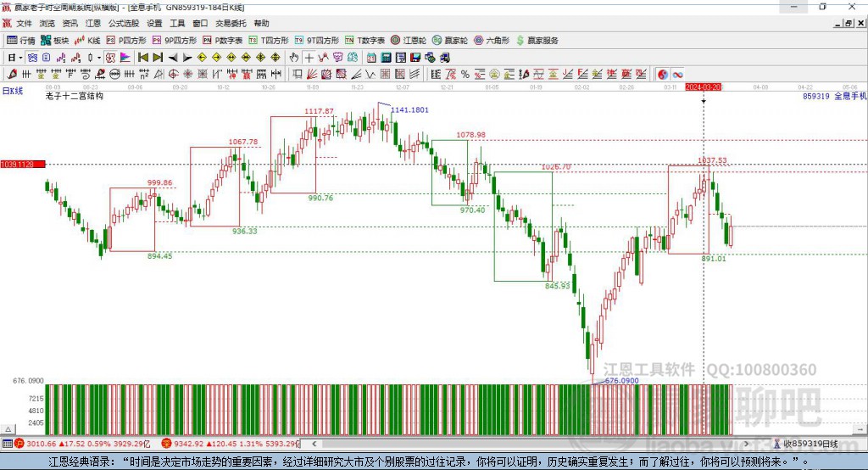
Task: Jump to the last bar icon
Action: click(158, 58)
